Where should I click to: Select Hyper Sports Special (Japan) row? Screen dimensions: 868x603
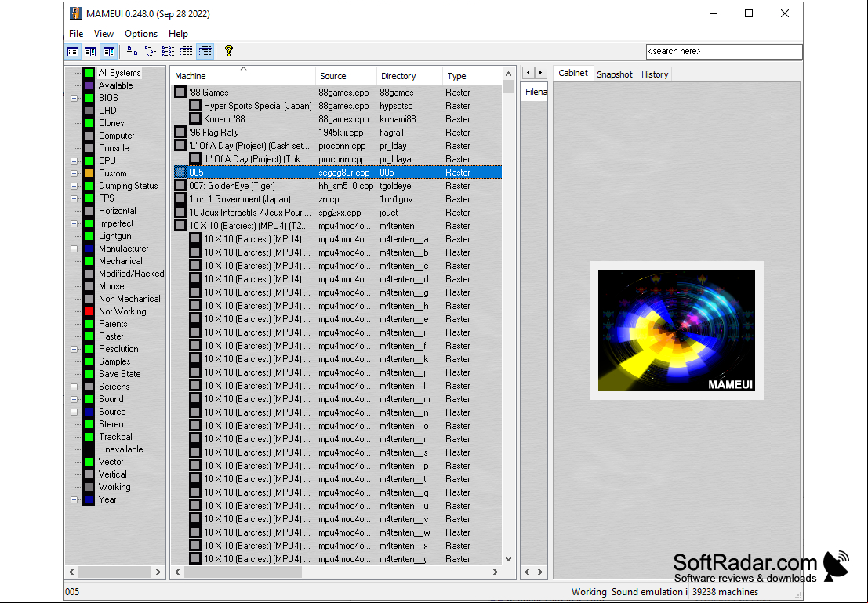[x=338, y=106]
